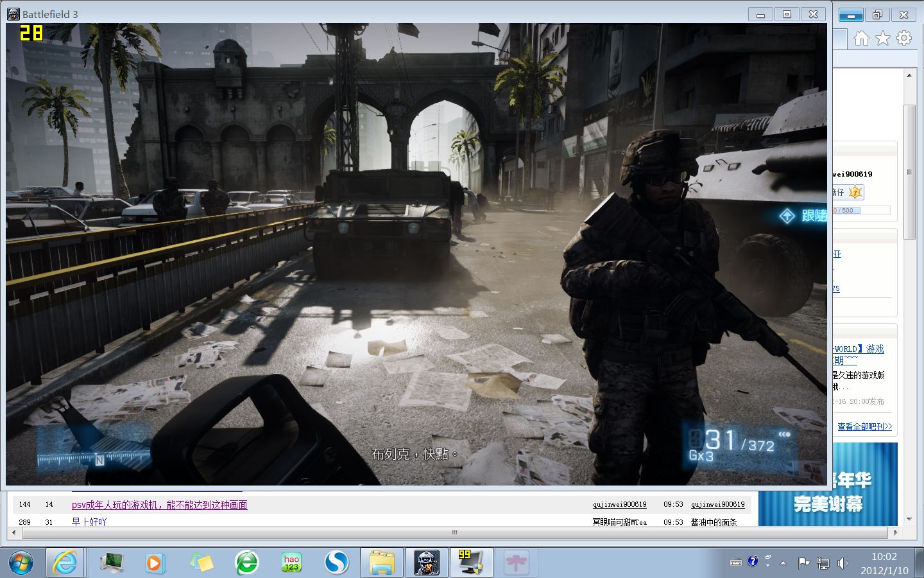Click the 0 / 500 experience progress bar
This screenshot has height=578, width=924.
(x=861, y=210)
